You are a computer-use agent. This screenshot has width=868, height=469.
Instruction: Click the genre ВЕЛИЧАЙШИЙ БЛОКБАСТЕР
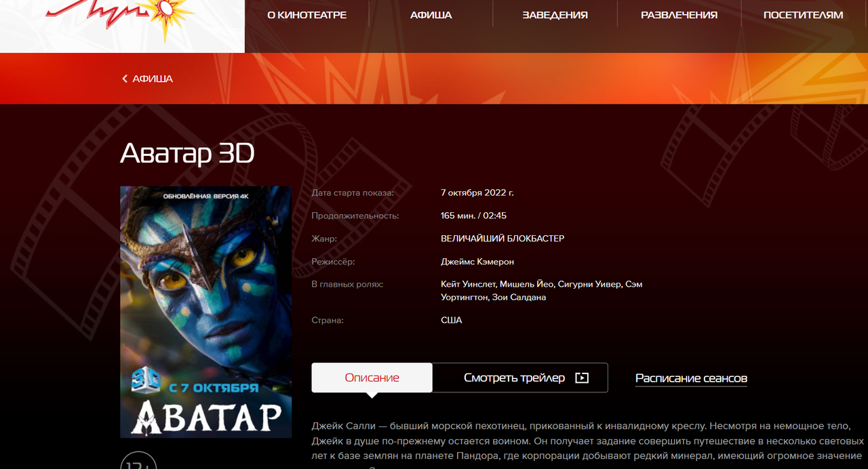502,239
